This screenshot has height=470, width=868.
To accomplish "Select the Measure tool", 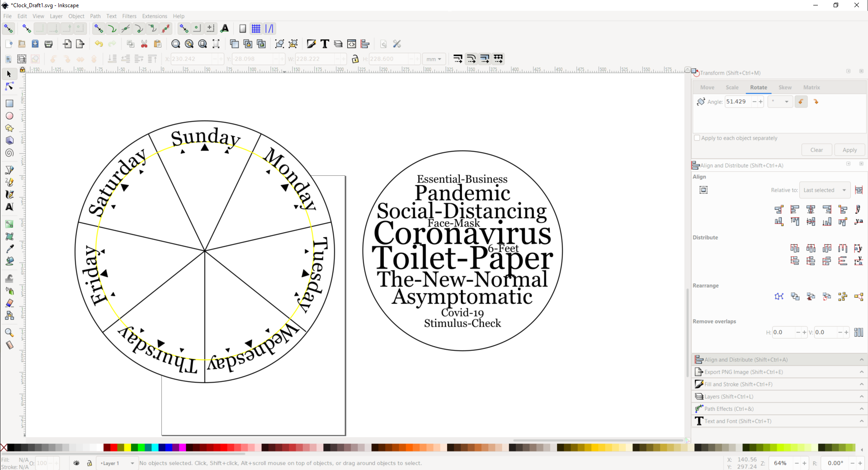I will [9, 345].
